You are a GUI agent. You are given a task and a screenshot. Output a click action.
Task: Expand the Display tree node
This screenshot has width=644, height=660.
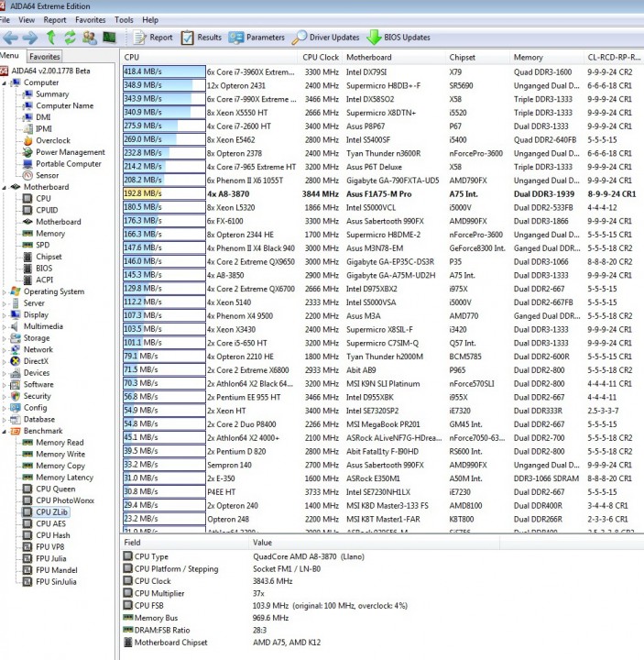[5, 314]
